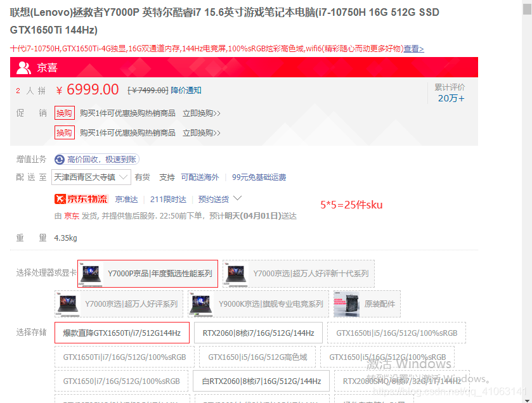Screen dimensions: 532x403
Task: Click the second 立即换购>> link
Action: pos(202,133)
